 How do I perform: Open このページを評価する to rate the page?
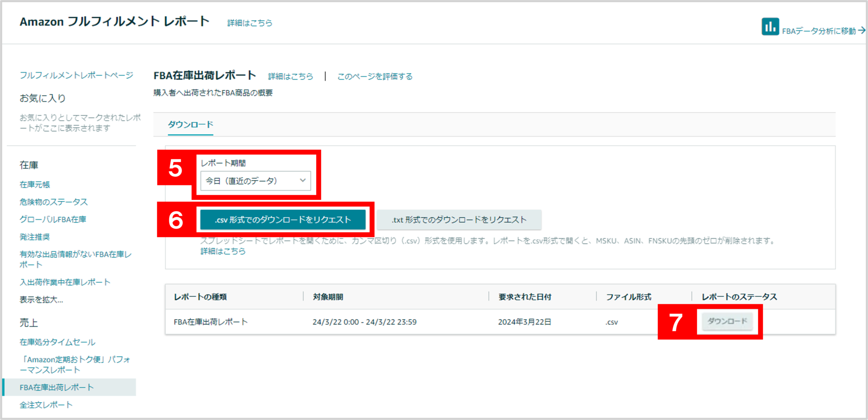pos(375,76)
